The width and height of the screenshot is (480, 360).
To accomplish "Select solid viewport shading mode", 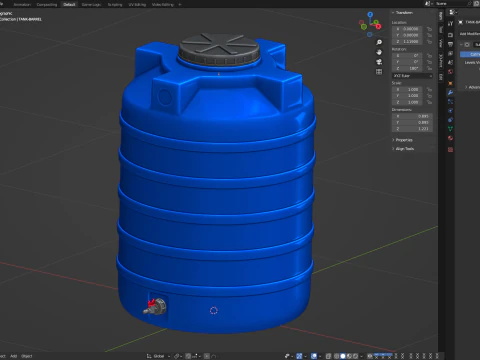I will (x=343, y=356).
